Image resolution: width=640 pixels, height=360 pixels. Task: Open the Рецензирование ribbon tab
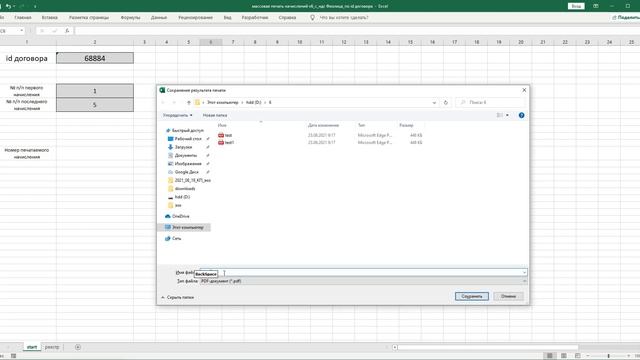(196, 18)
